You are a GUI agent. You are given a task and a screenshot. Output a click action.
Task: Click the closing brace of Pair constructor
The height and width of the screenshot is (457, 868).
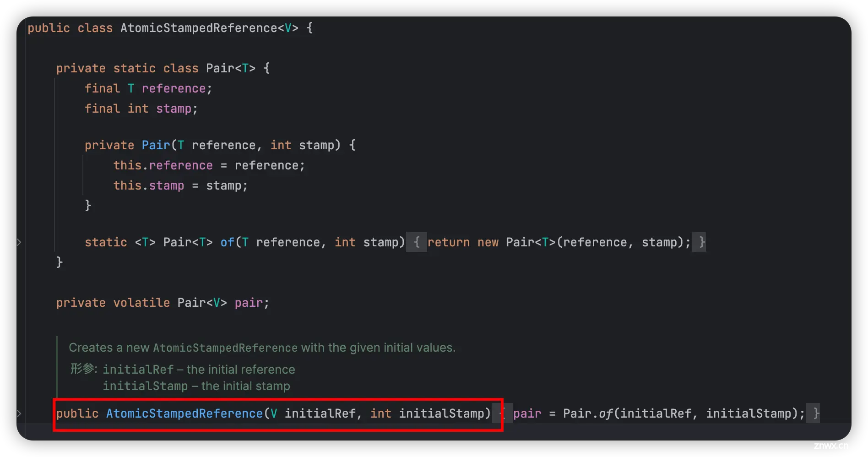(x=88, y=206)
